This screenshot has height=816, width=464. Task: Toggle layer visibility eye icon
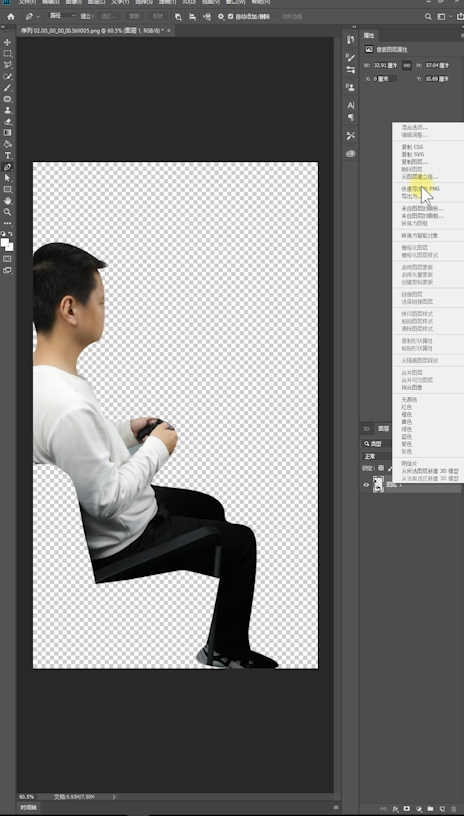coord(366,485)
